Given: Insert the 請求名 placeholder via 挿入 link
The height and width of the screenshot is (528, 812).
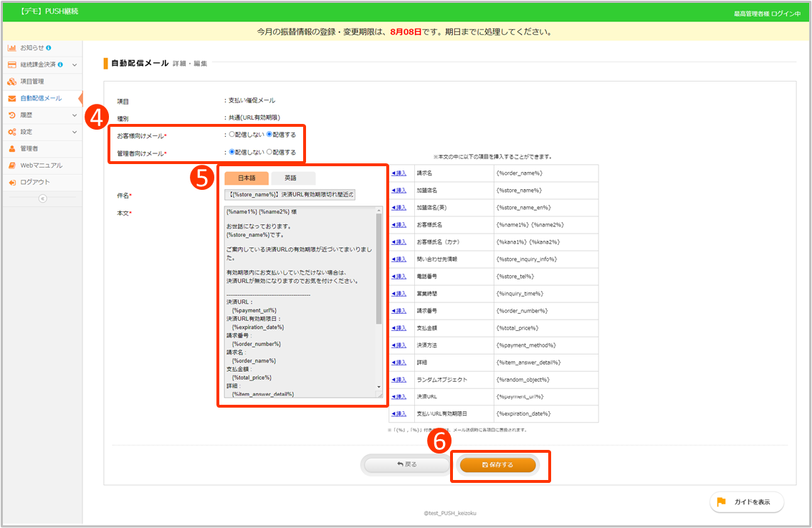Looking at the screenshot, I should pyautogui.click(x=398, y=173).
